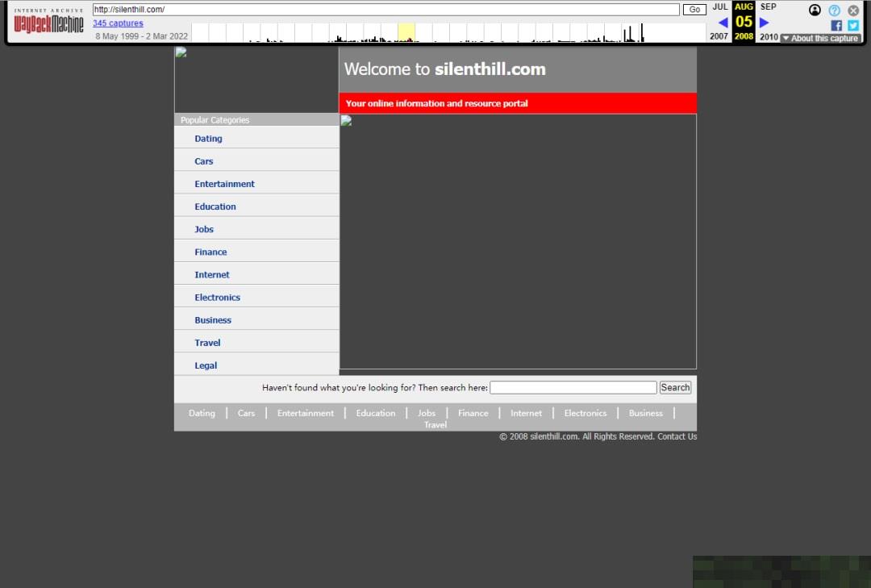Screen dimensions: 871x588
Task: Select year 2010 in Wayback toolbar
Action: (769, 36)
